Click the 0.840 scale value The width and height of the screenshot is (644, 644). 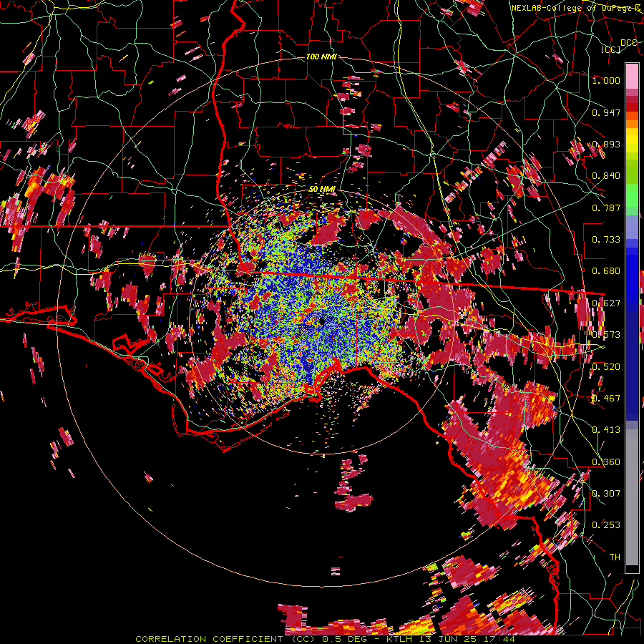pos(606,176)
